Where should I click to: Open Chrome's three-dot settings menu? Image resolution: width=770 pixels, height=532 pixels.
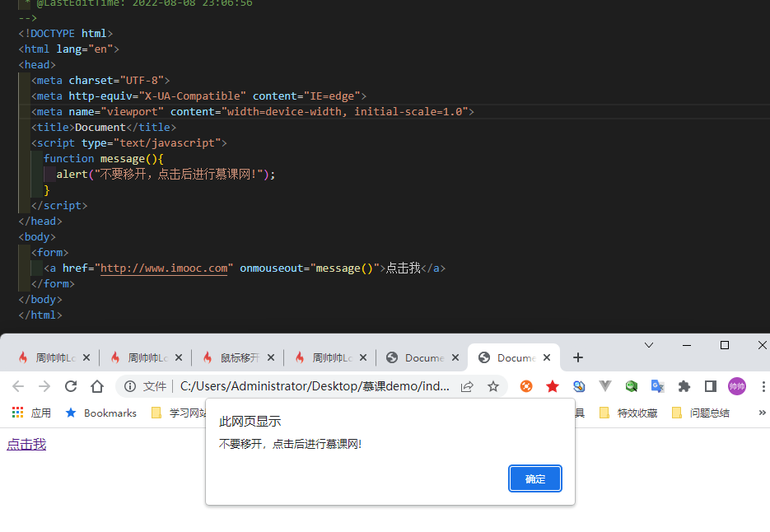pos(762,385)
